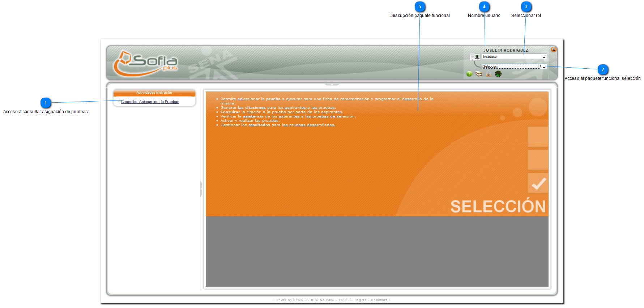Click 'Consultar la citación' bullet text
The image size is (644, 308).
pyautogui.click(x=282, y=112)
